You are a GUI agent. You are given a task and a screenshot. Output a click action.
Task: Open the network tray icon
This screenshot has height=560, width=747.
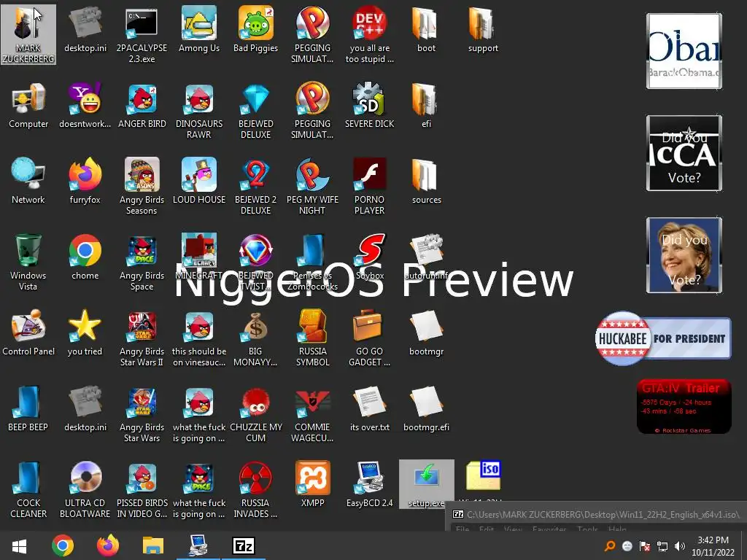[x=662, y=546]
